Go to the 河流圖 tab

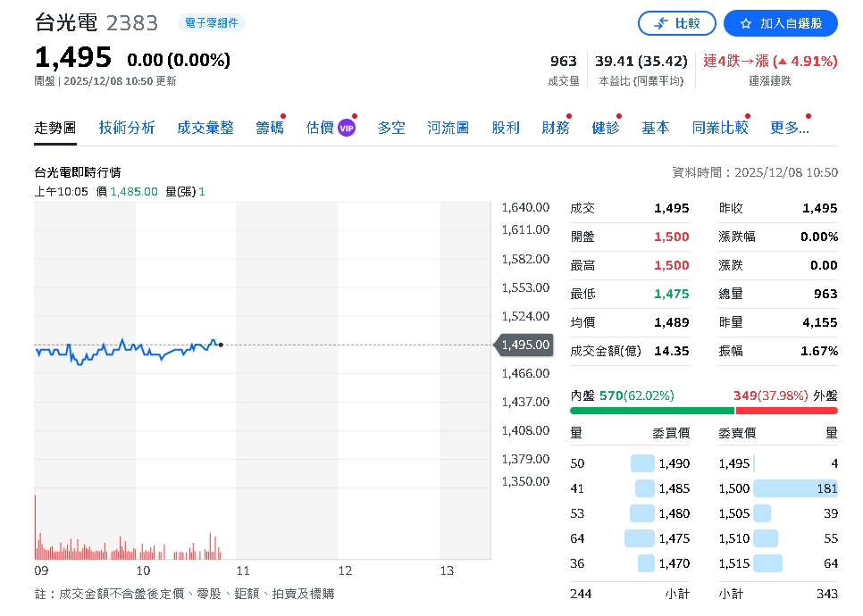click(x=448, y=128)
